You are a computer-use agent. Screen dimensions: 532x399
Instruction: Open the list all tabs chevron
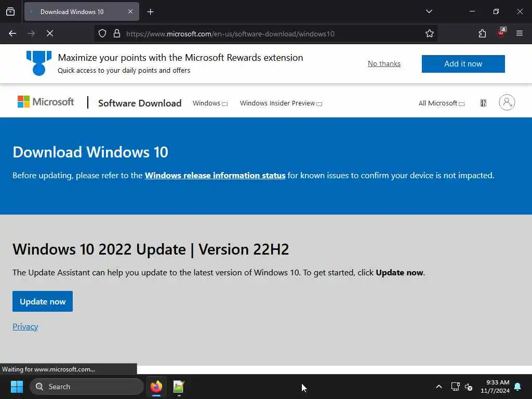point(429,11)
